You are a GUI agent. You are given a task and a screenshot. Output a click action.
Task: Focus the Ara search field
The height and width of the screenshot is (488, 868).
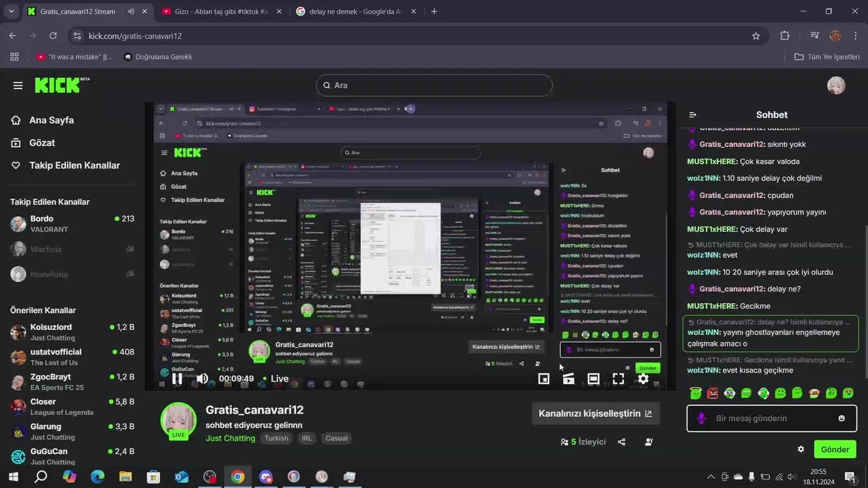click(434, 85)
